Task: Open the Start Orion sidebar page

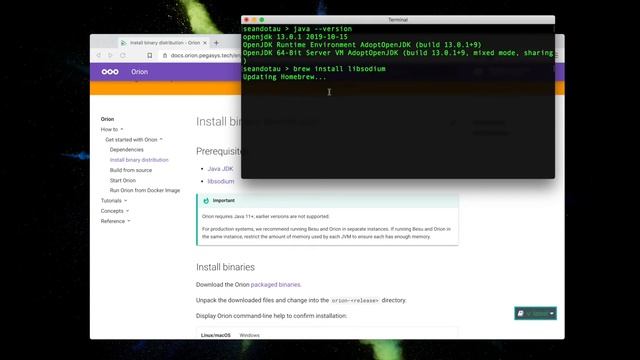Action: (x=123, y=180)
